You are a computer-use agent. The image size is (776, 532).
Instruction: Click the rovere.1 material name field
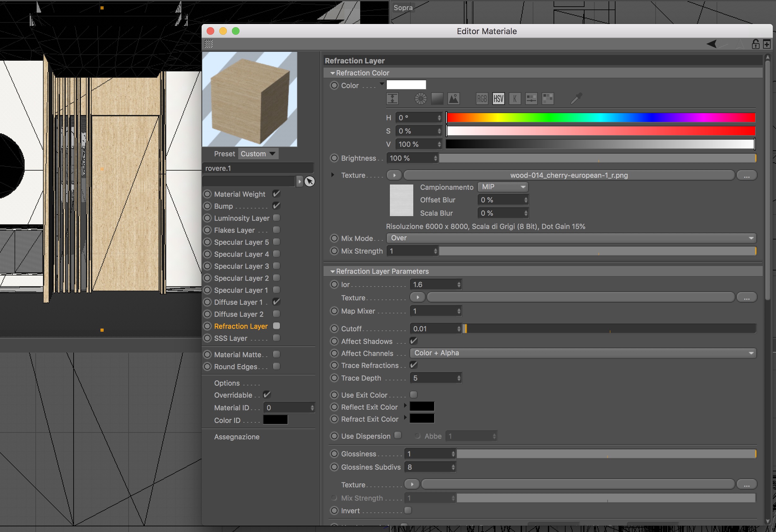coord(258,168)
